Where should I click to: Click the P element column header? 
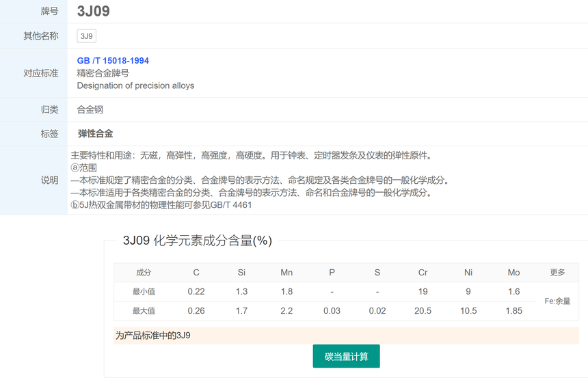pos(332,273)
